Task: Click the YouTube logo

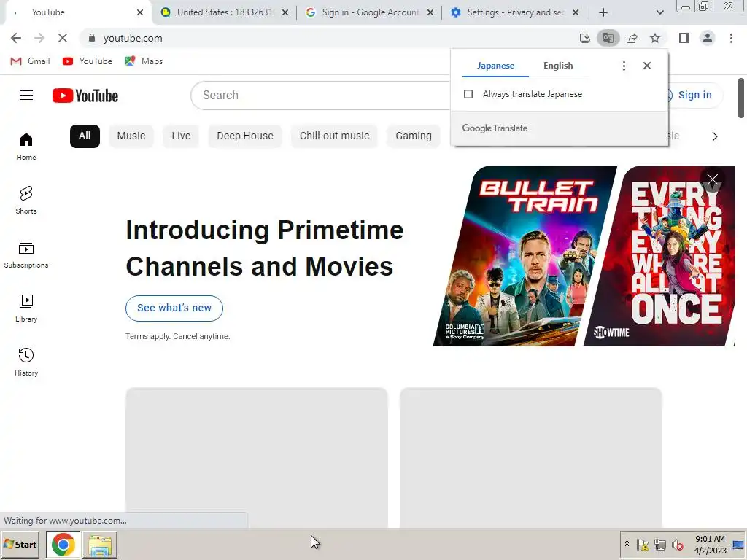Action: 85,96
